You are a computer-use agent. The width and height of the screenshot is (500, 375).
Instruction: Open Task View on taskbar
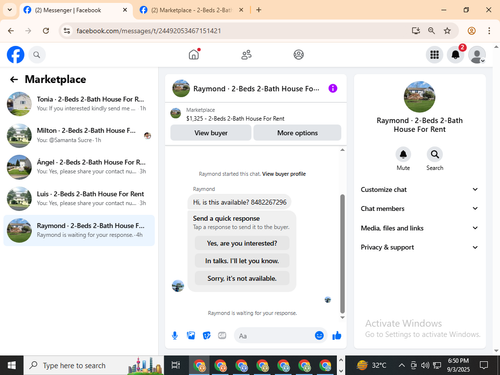175,365
